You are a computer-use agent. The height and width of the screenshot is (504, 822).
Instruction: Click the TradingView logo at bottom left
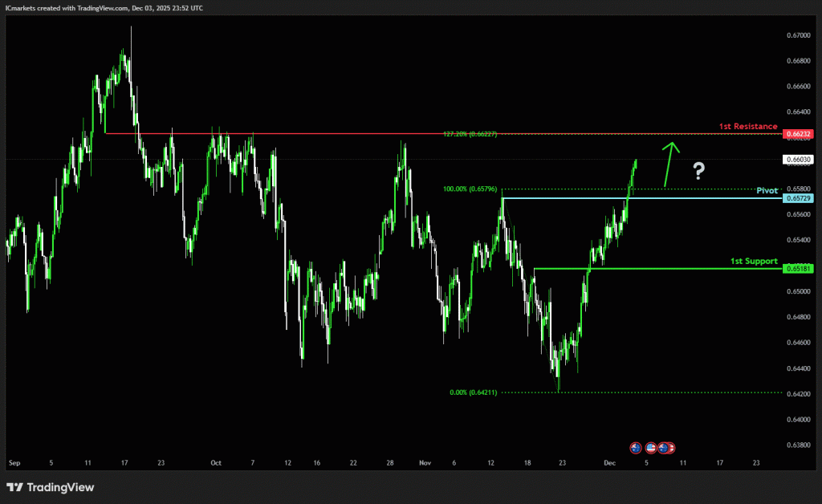point(50,487)
